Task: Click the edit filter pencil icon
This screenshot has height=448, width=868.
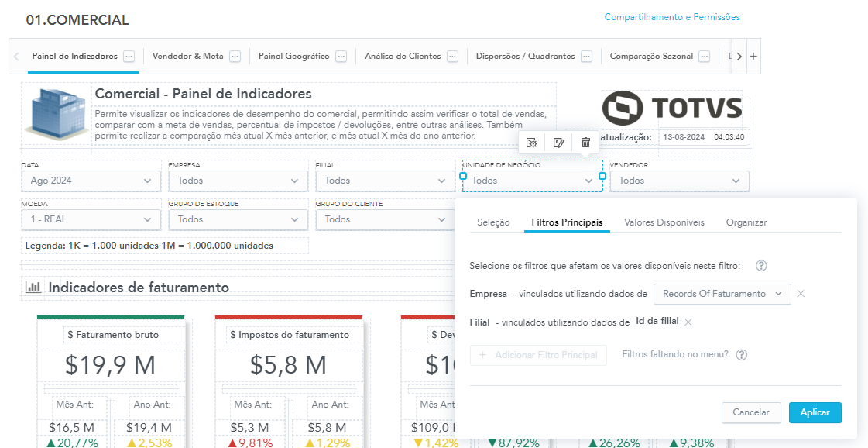Action: point(558,143)
